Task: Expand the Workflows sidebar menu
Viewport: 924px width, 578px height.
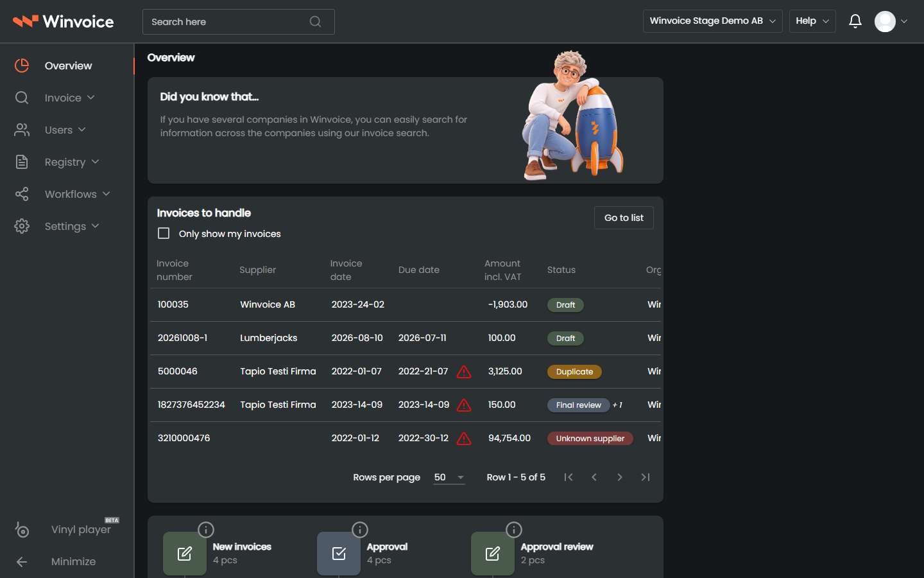Action: pyautogui.click(x=77, y=194)
